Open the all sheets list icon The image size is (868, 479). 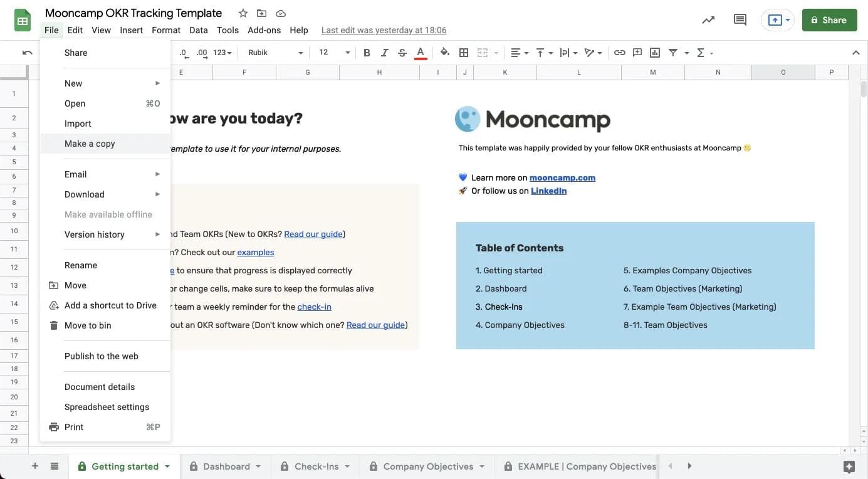point(55,466)
